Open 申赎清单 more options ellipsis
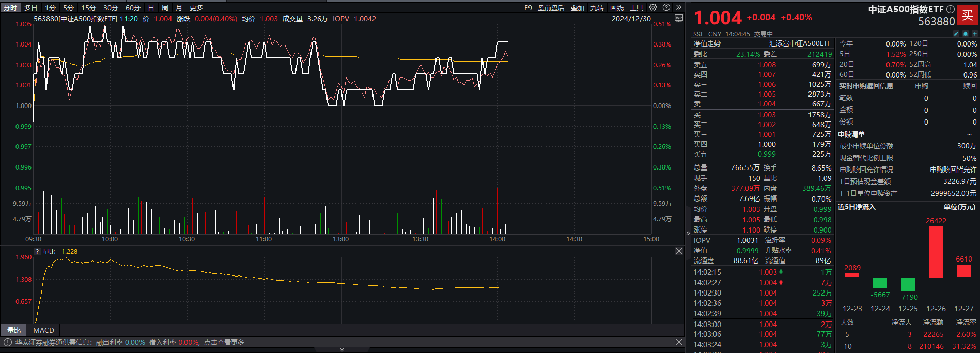 pyautogui.click(x=969, y=135)
